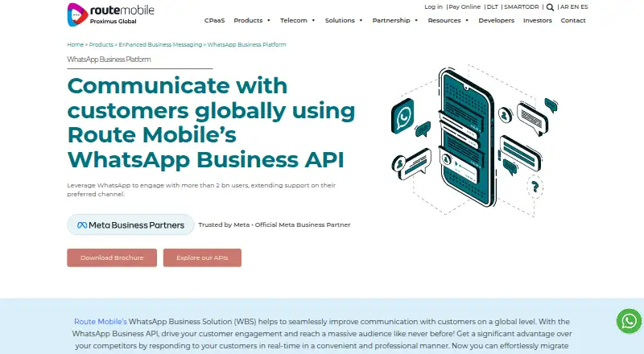
Task: Go to the Investors page
Action: coord(538,20)
